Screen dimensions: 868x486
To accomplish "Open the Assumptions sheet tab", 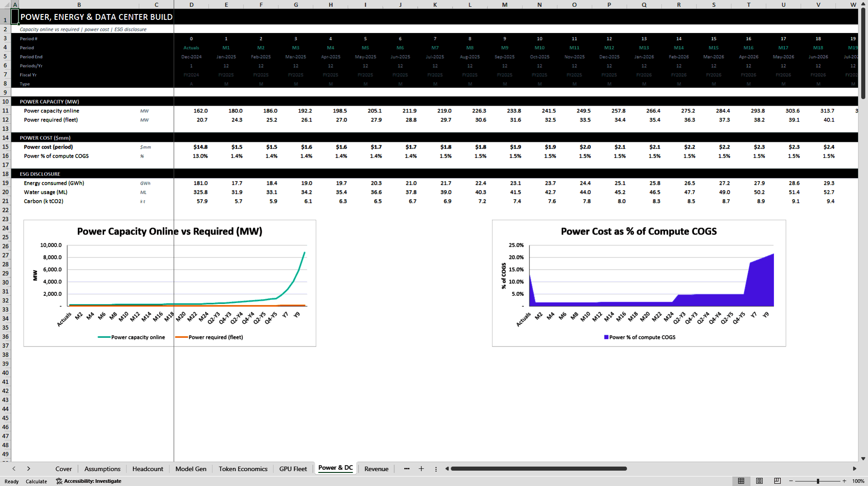I will coord(102,469).
